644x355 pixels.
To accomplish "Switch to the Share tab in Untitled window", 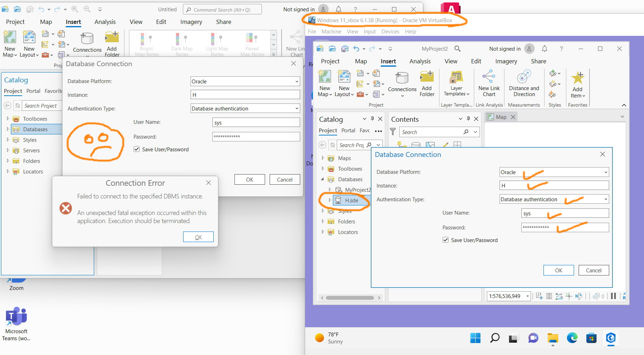I will point(224,22).
